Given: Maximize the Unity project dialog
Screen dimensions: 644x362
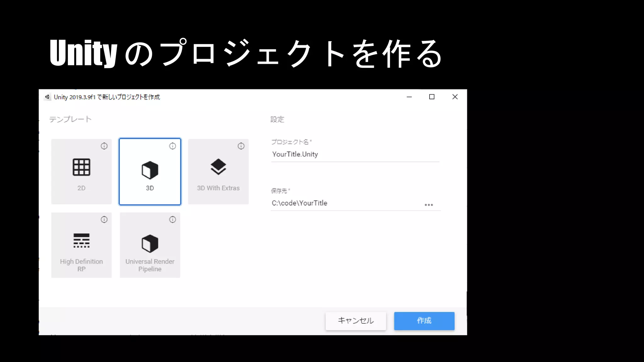Looking at the screenshot, I should pyautogui.click(x=432, y=97).
